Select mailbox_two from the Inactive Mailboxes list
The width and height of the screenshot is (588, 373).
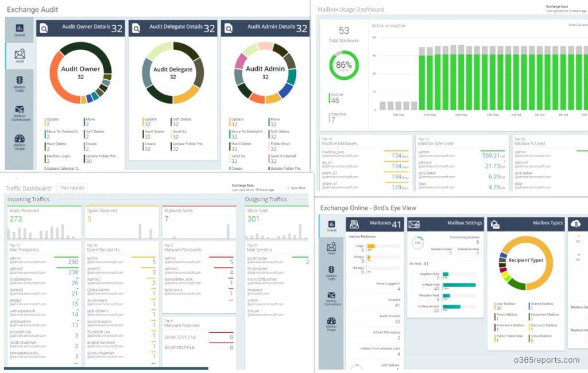pos(334,152)
